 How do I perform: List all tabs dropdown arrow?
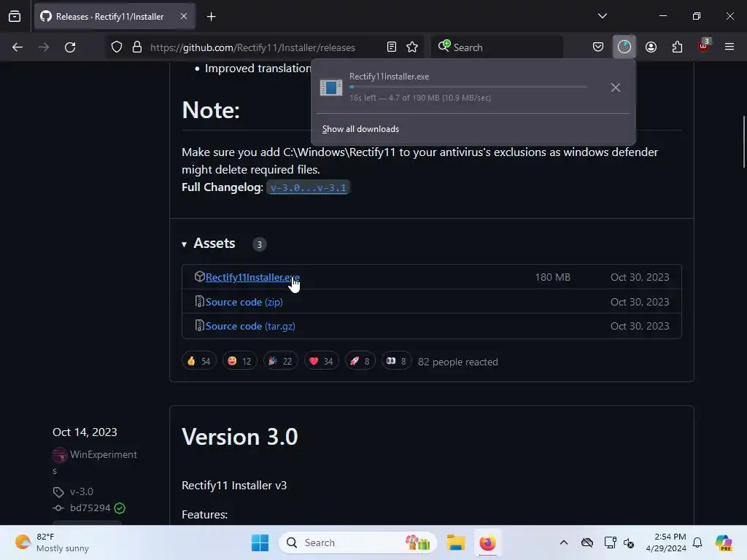pos(602,16)
